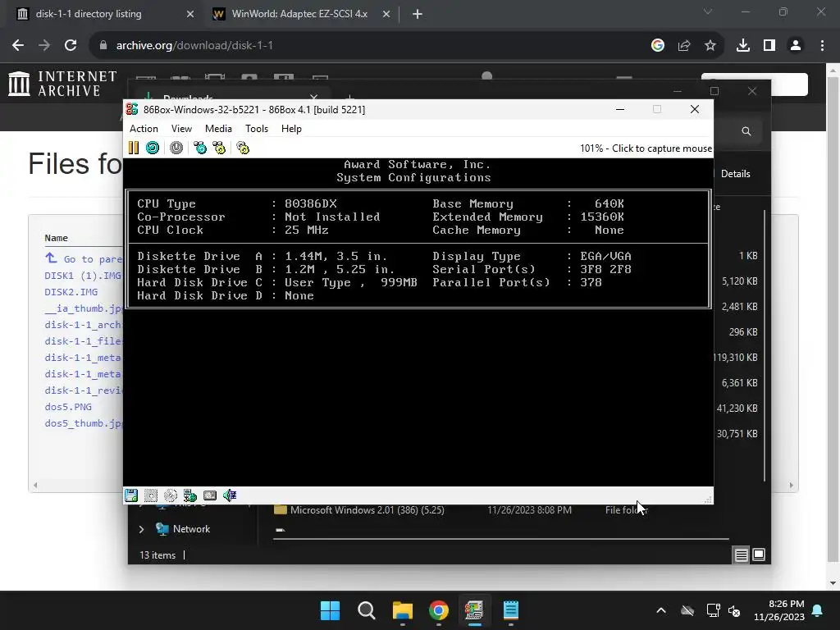Click Go to parent directory link
The width and height of the screenshot is (840, 630).
84,258
